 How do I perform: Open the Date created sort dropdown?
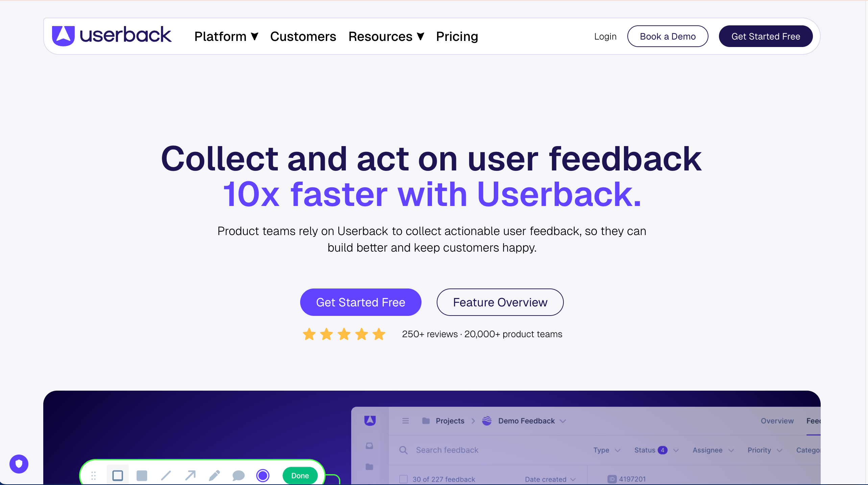click(550, 479)
